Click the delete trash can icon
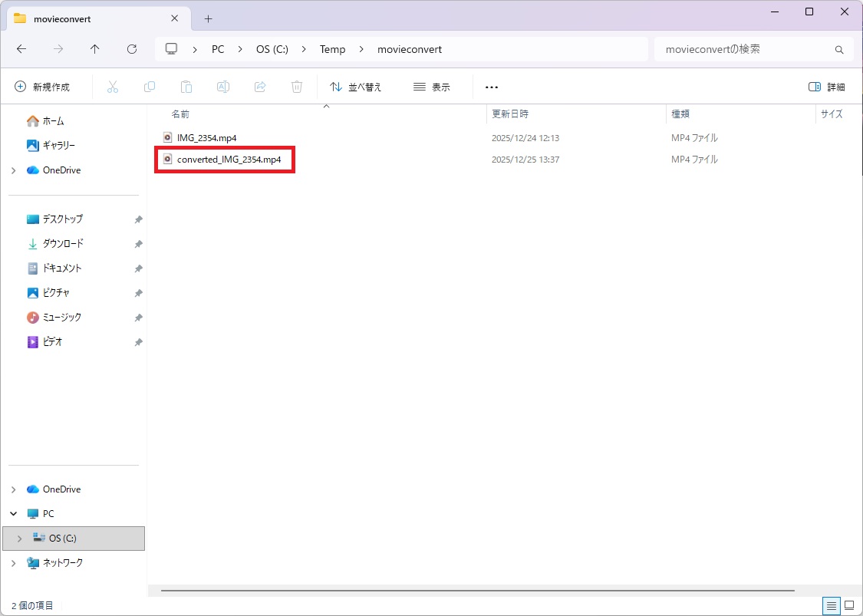 pos(297,87)
